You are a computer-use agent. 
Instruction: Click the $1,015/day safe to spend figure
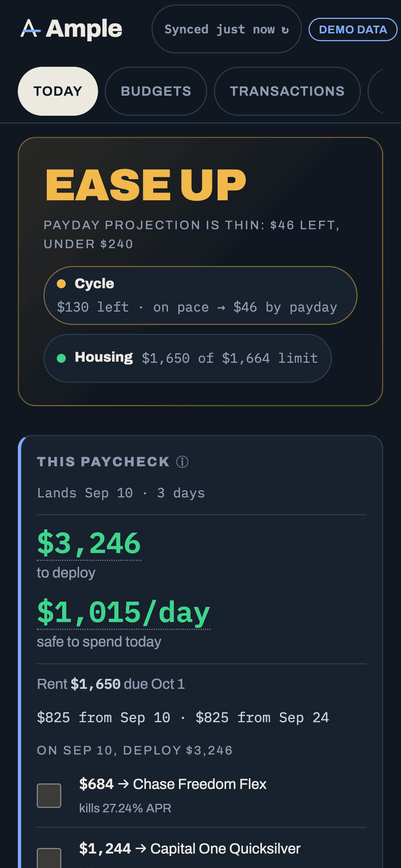tap(124, 612)
